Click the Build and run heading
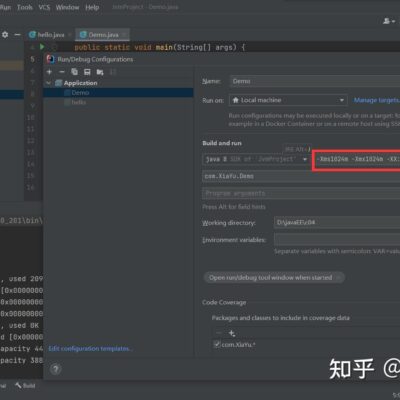The height and width of the screenshot is (400, 400). pos(222,143)
